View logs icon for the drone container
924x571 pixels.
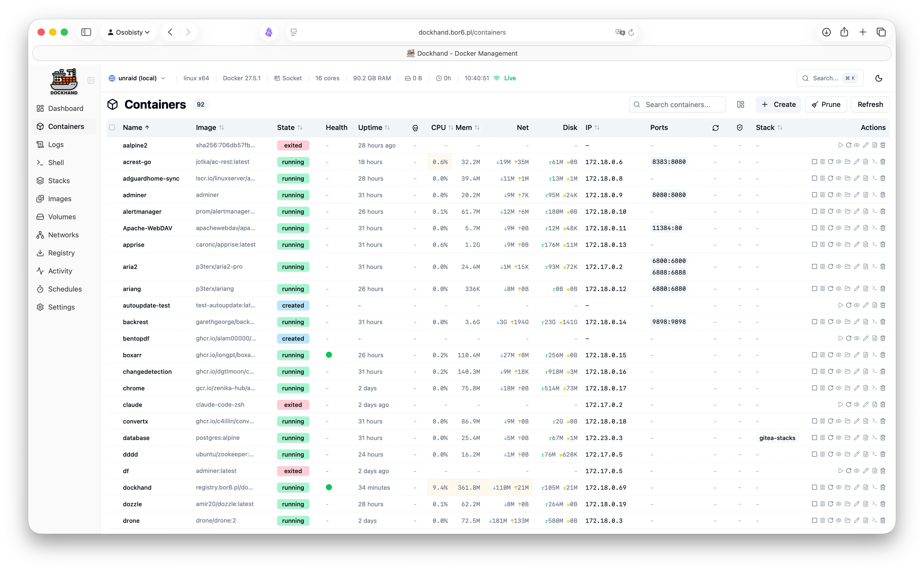pos(865,520)
